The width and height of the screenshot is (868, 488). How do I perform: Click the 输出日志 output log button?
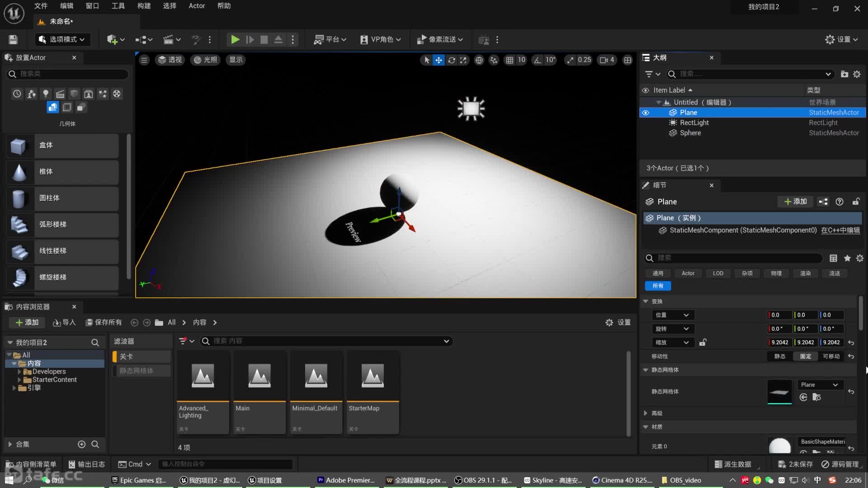click(x=86, y=465)
